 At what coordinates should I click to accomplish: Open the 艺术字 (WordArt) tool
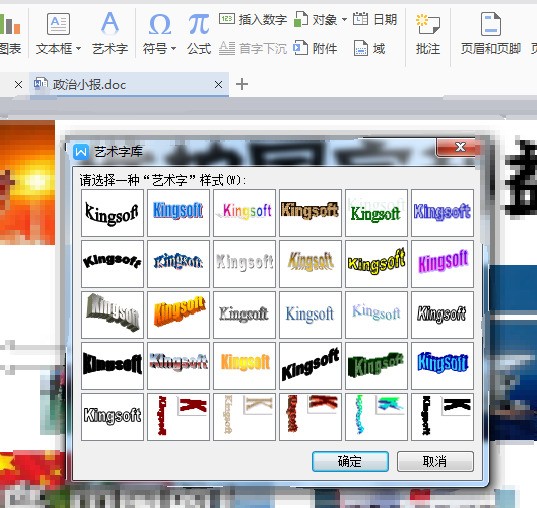coord(110,33)
